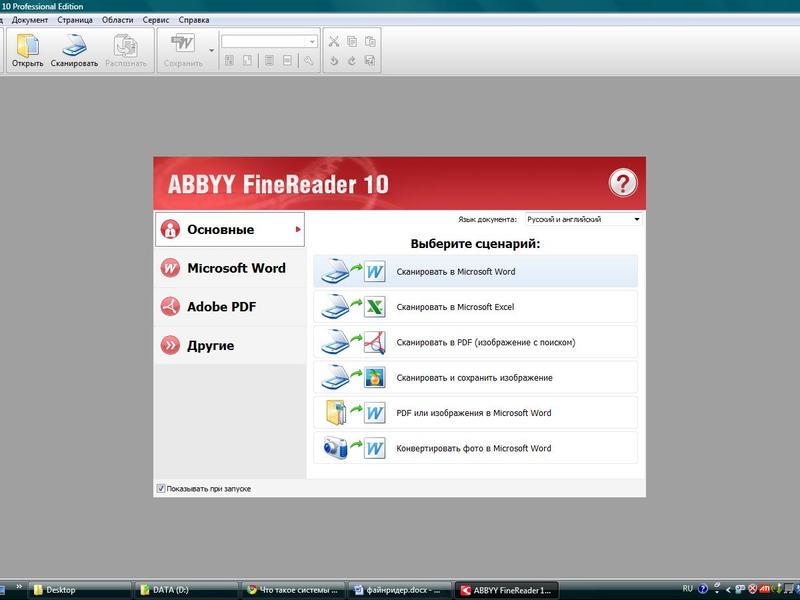
Task: Click the Сканировать scanner icon in the toolbar
Action: (x=74, y=45)
